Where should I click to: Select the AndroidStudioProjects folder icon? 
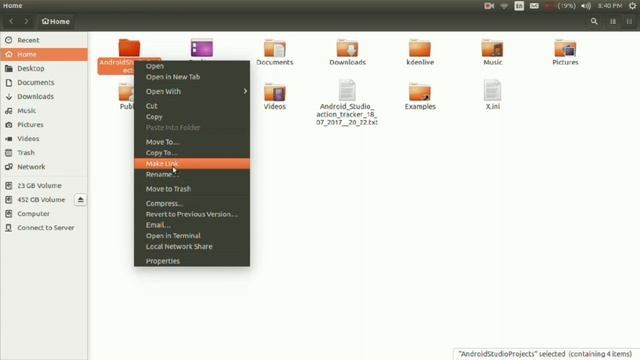tap(129, 48)
